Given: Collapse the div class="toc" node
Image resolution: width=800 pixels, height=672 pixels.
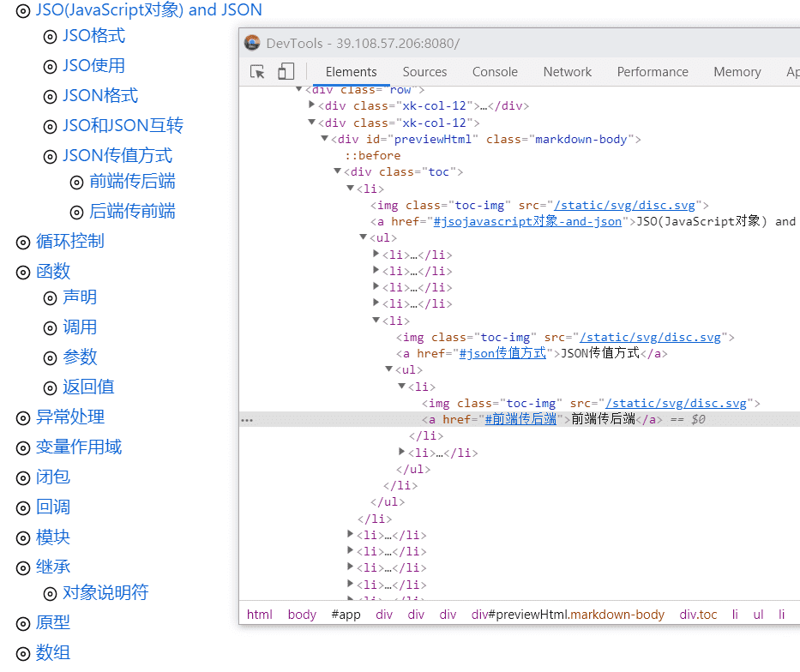Looking at the screenshot, I should point(338,172).
